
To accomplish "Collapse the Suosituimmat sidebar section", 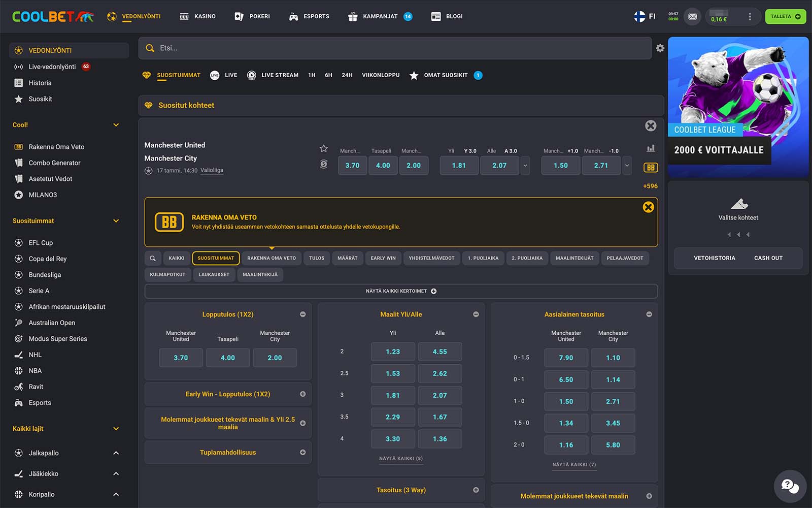I will (x=116, y=221).
